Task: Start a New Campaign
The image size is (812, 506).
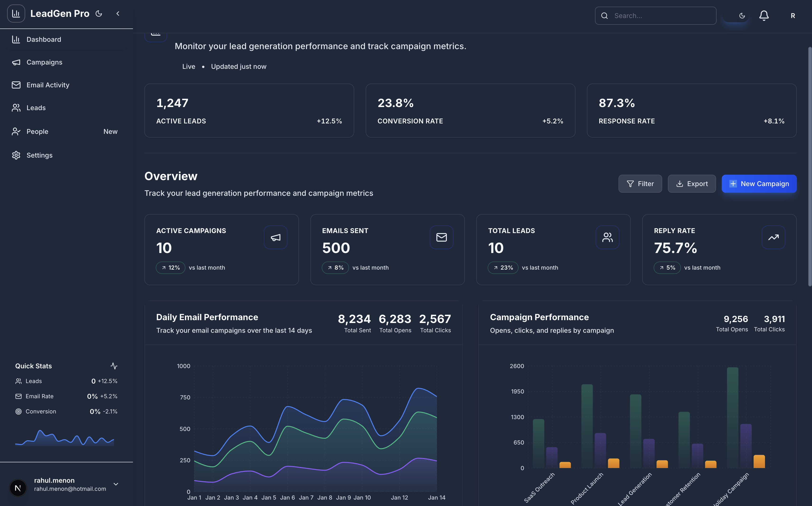Action: point(759,183)
